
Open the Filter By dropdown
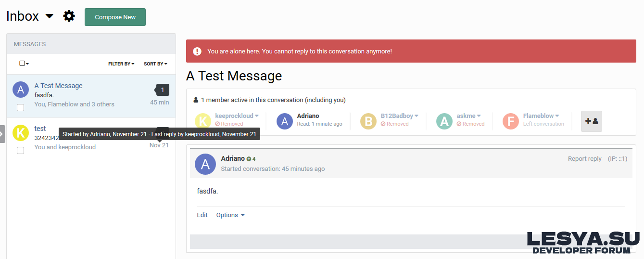tap(121, 64)
